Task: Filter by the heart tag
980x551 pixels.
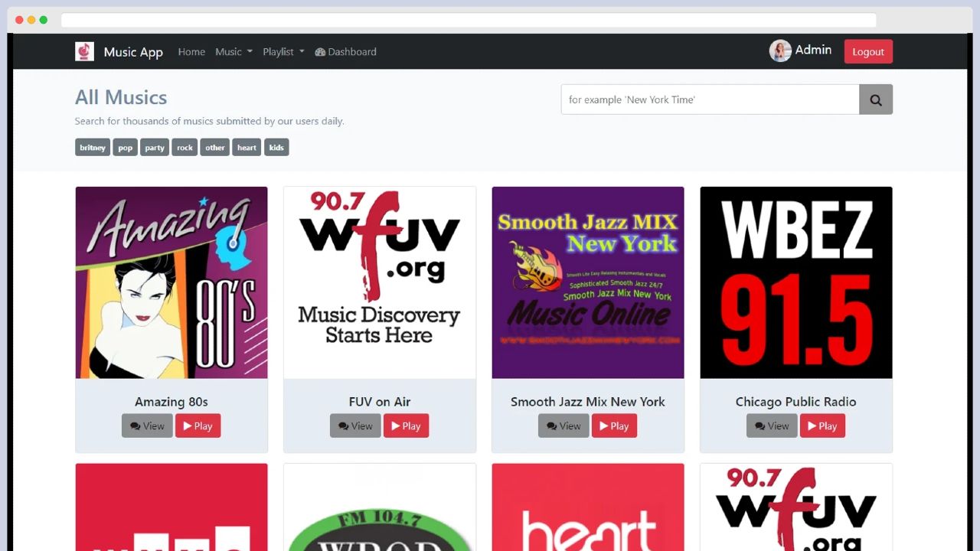Action: (x=247, y=147)
